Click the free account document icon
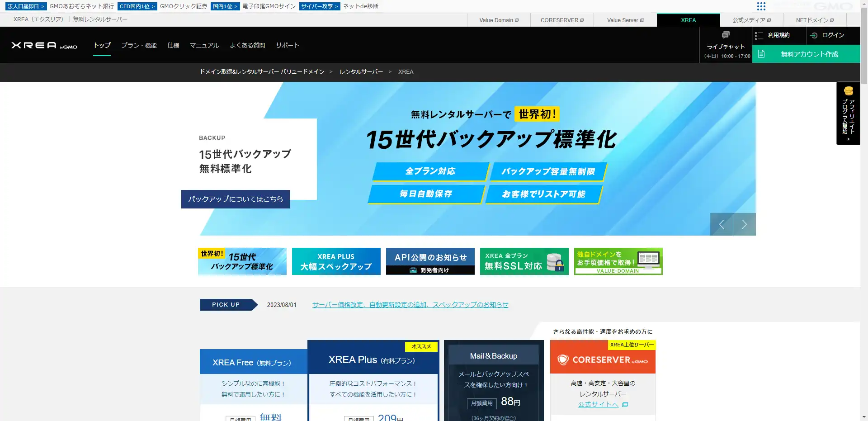Image resolution: width=868 pixels, height=421 pixels. [x=761, y=54]
